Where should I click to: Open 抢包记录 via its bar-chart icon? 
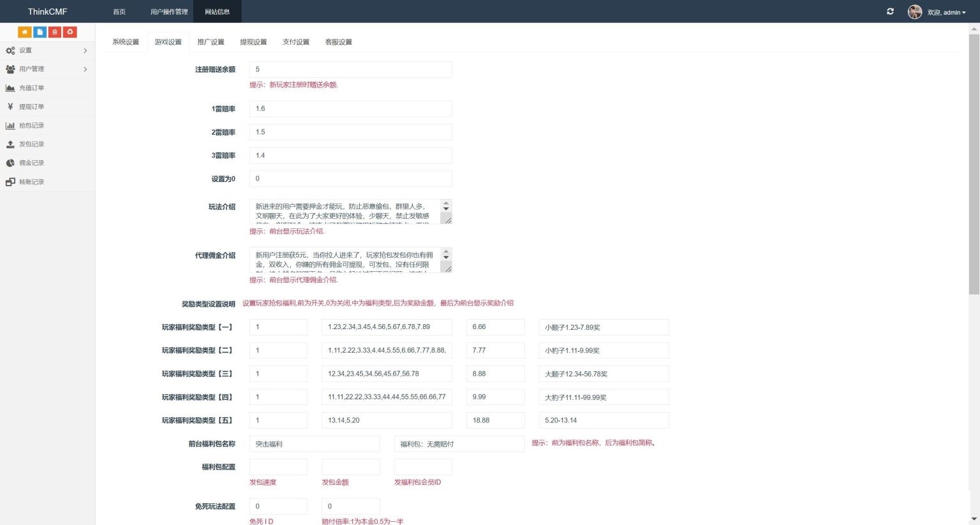pos(10,126)
